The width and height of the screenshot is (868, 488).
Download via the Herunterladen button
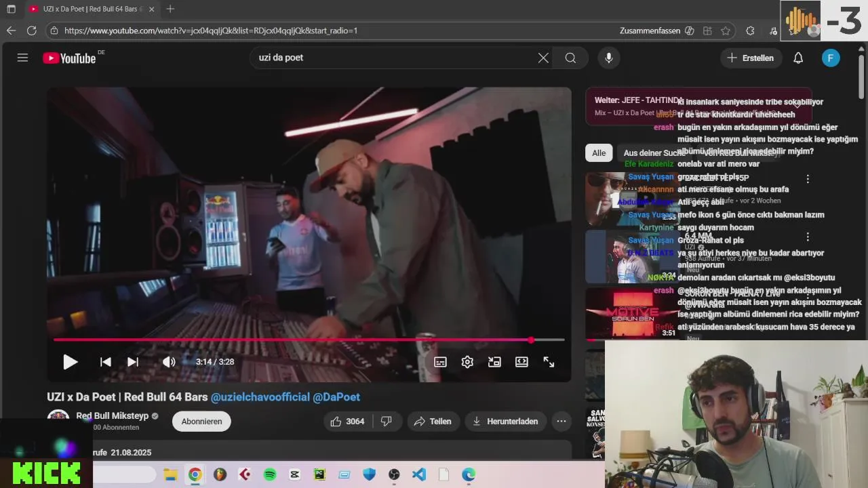click(x=505, y=421)
